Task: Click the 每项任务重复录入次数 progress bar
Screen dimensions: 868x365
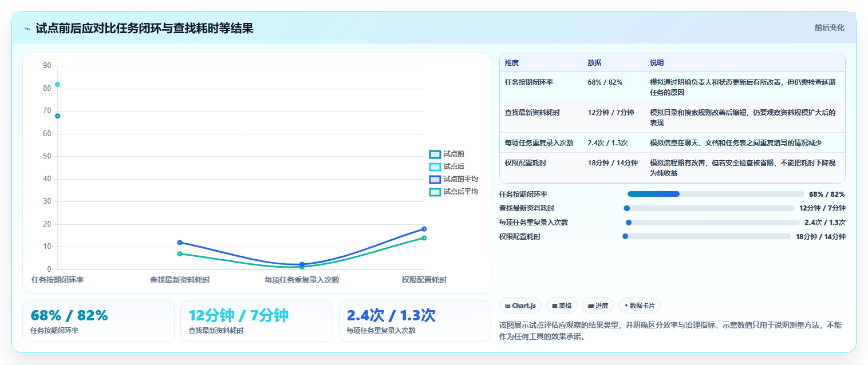Action: pos(713,223)
